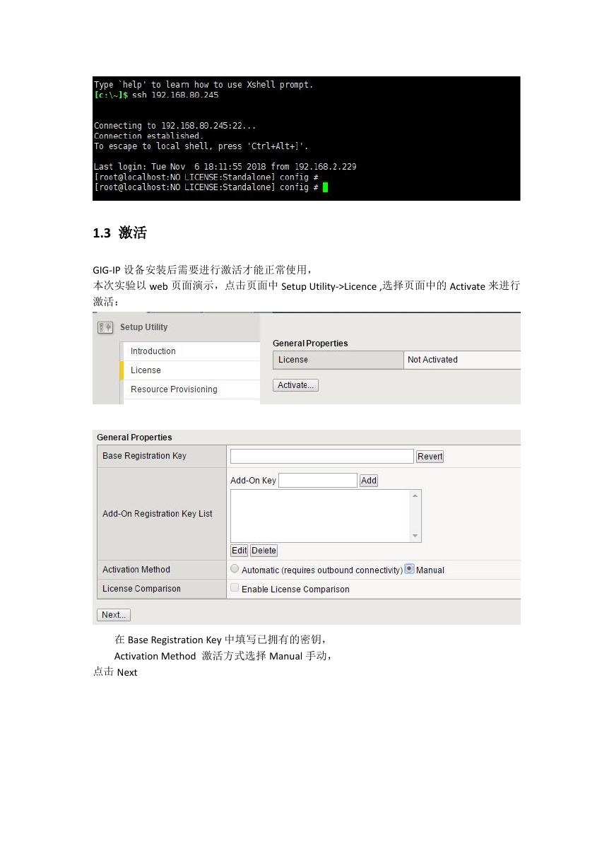The image size is (614, 868).
Task: Click the Activation Method label
Action: point(136,570)
